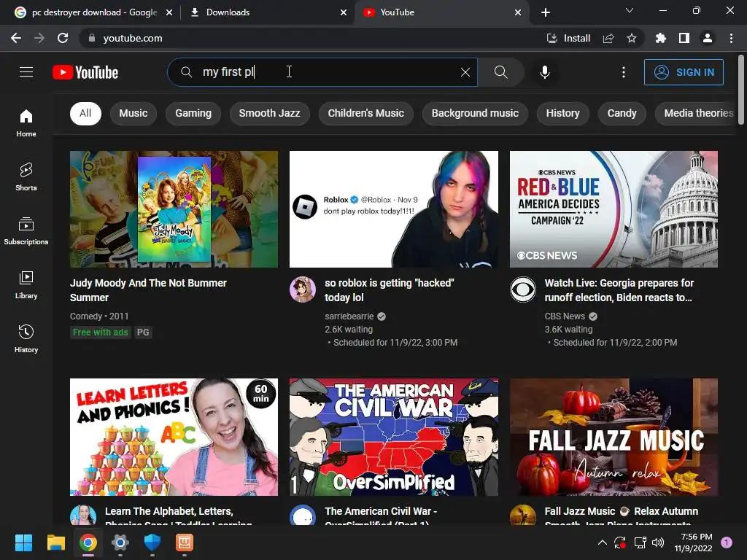This screenshot has width=747, height=560.
Task: Go back with the browser arrow
Action: click(x=16, y=38)
